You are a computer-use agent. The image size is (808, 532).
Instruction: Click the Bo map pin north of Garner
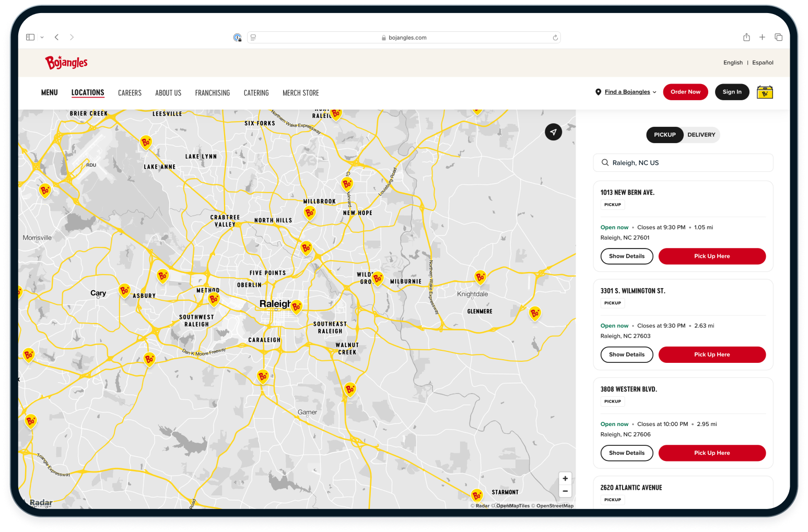[x=350, y=389]
